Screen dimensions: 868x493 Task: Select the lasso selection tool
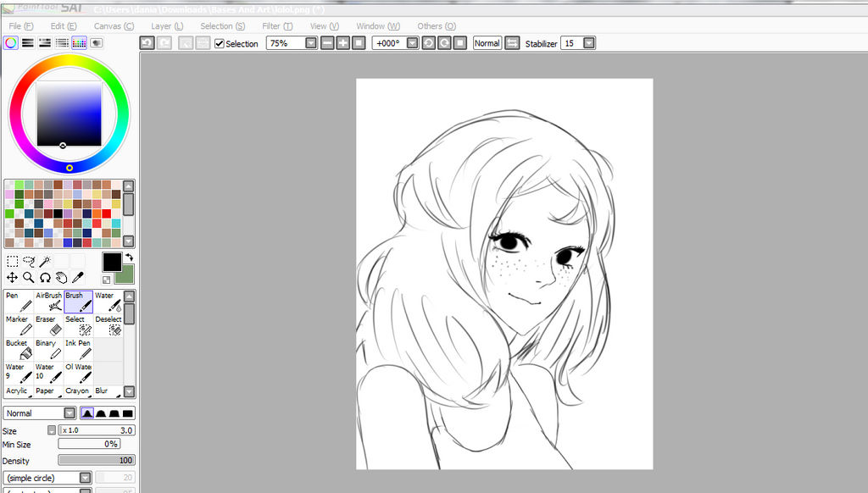[x=29, y=261]
